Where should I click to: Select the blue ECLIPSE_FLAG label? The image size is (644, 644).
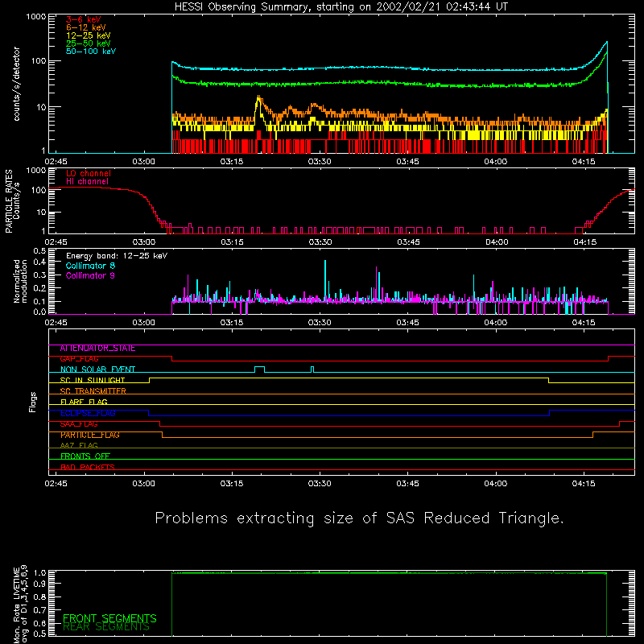click(88, 413)
